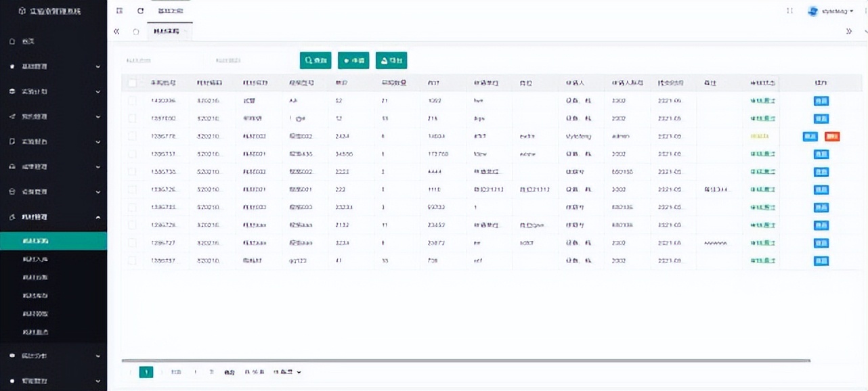
Task: Tick the select-all checkbox in the table header
Action: pyautogui.click(x=133, y=83)
